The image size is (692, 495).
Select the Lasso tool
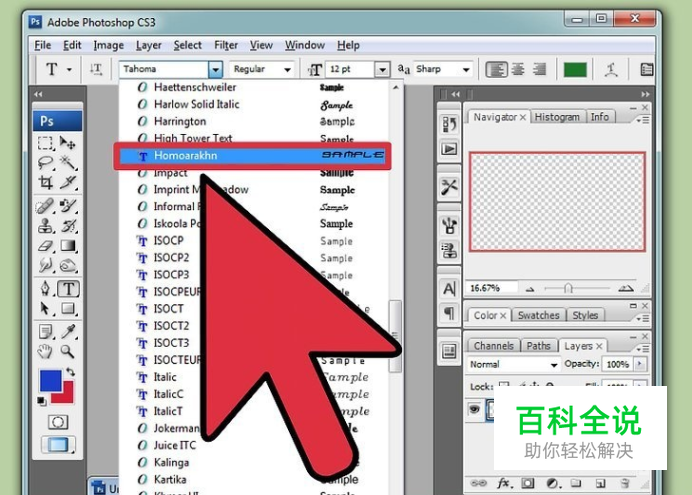point(45,163)
